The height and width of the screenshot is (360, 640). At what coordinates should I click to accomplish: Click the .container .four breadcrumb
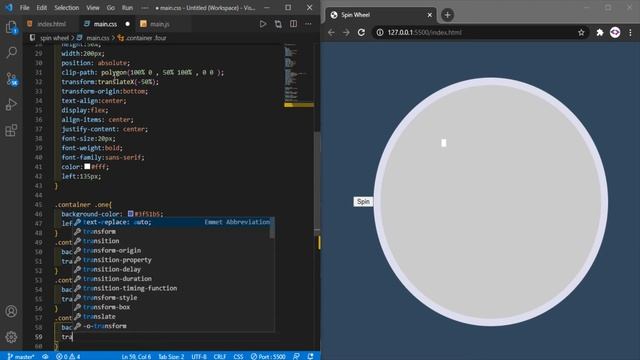pos(146,38)
